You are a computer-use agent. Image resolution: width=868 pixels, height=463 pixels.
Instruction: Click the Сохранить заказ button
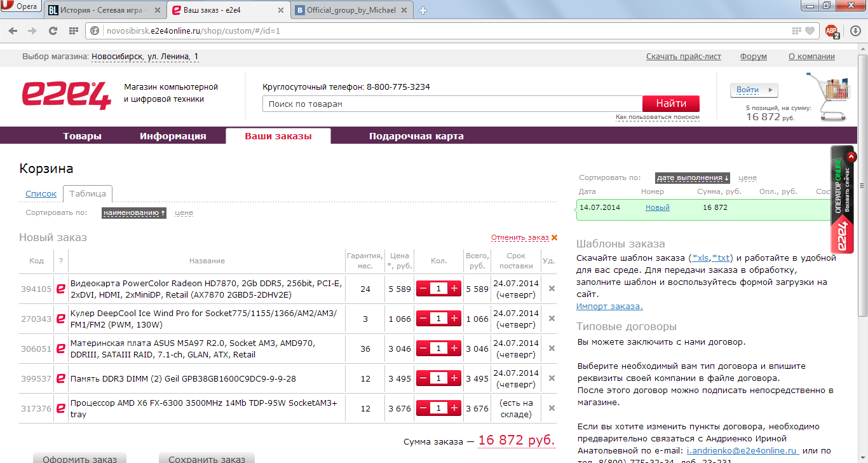207,458
